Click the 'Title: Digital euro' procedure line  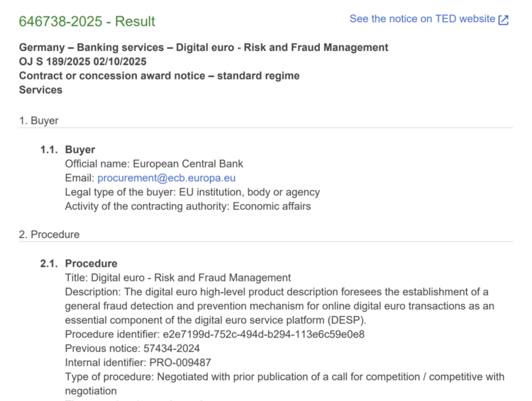tap(178, 278)
